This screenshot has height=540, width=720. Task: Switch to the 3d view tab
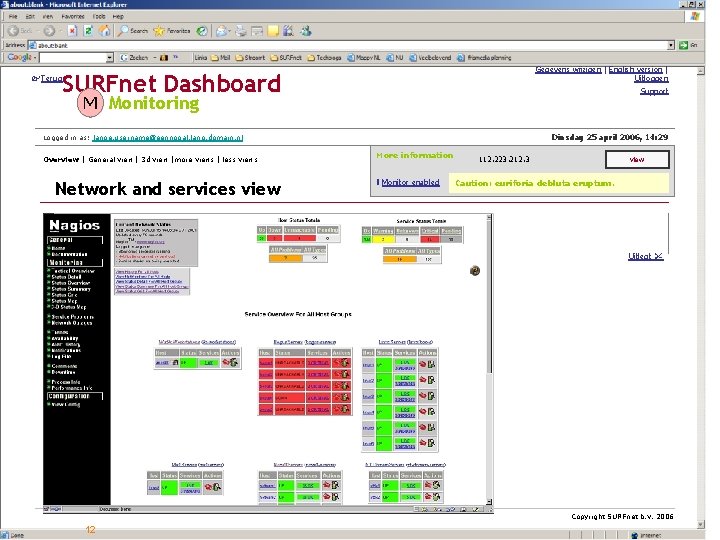click(x=154, y=160)
